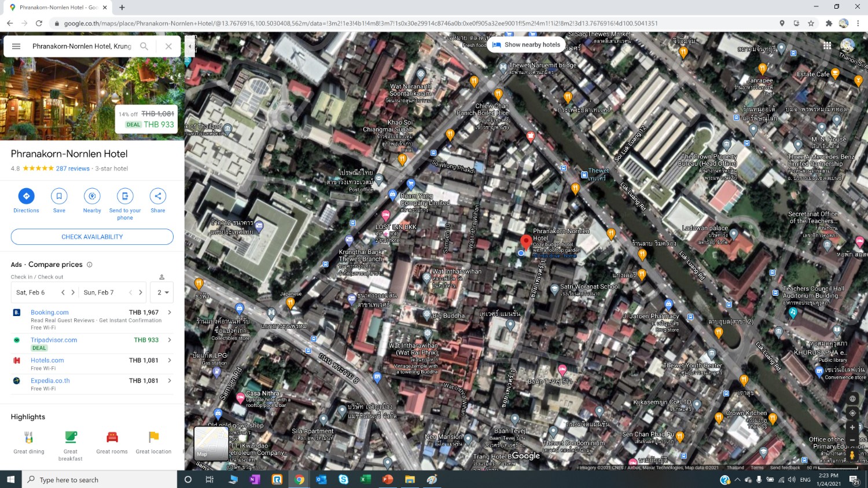This screenshot has width=868, height=488.
Task: Send hotel to your phone
Action: [x=125, y=196]
